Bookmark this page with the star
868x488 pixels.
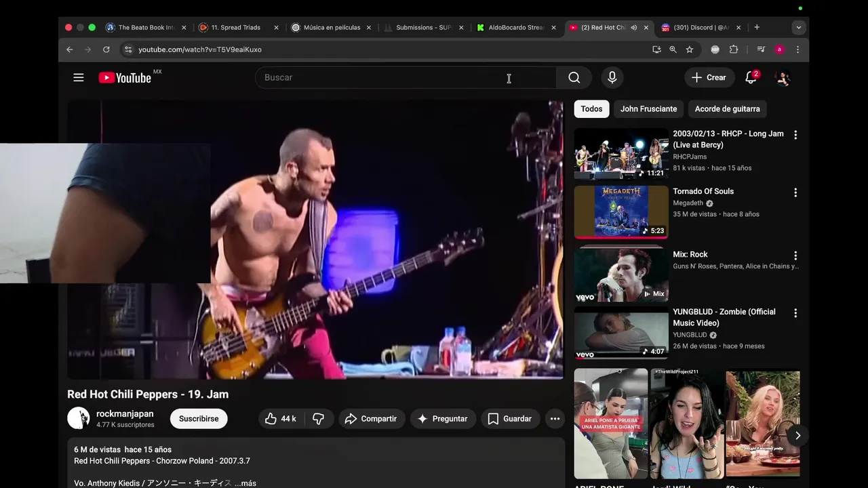690,49
